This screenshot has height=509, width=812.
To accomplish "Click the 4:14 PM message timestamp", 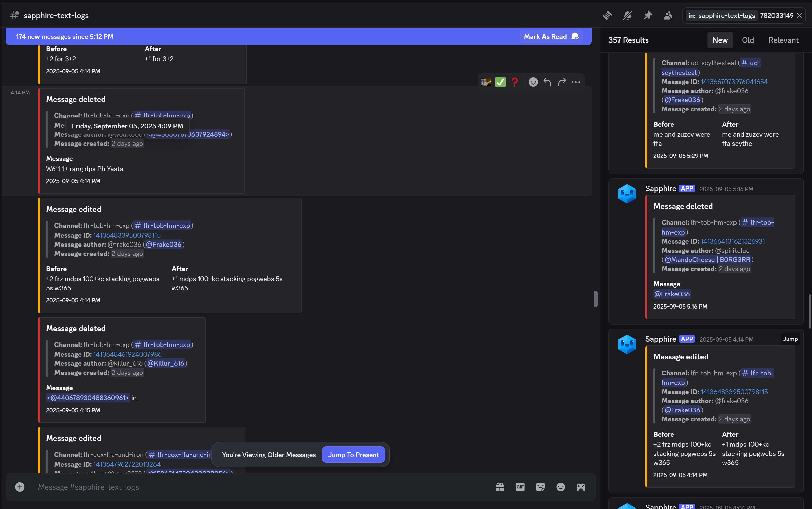I will click(20, 93).
